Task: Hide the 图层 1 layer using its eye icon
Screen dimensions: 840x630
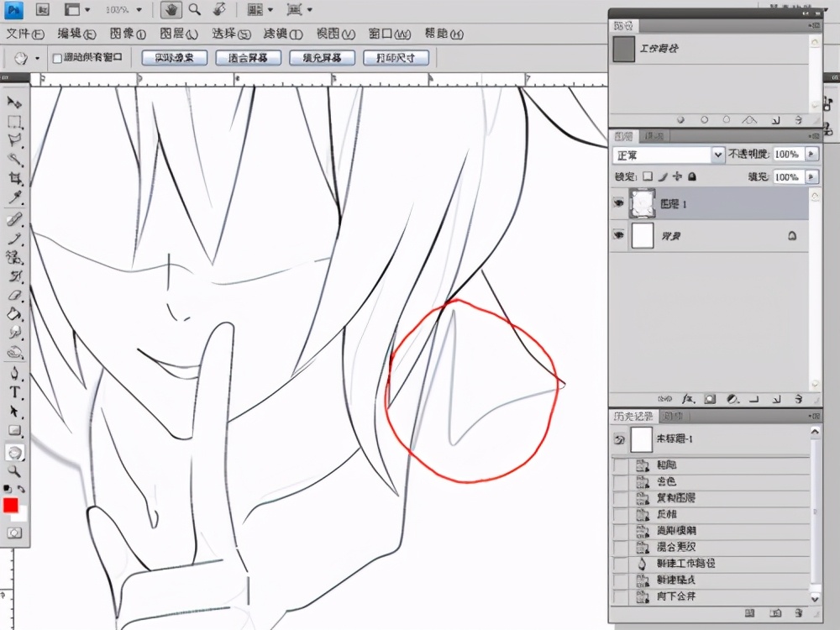Action: click(x=619, y=202)
